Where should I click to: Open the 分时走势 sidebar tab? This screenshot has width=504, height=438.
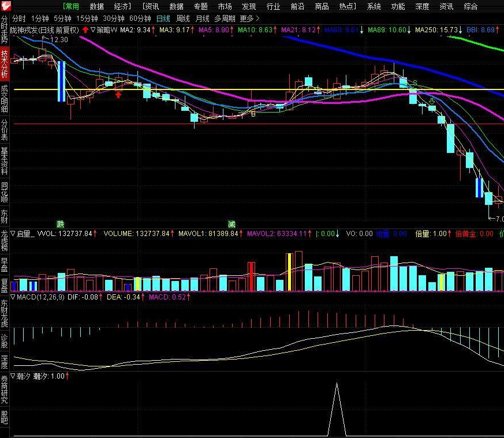[5, 29]
